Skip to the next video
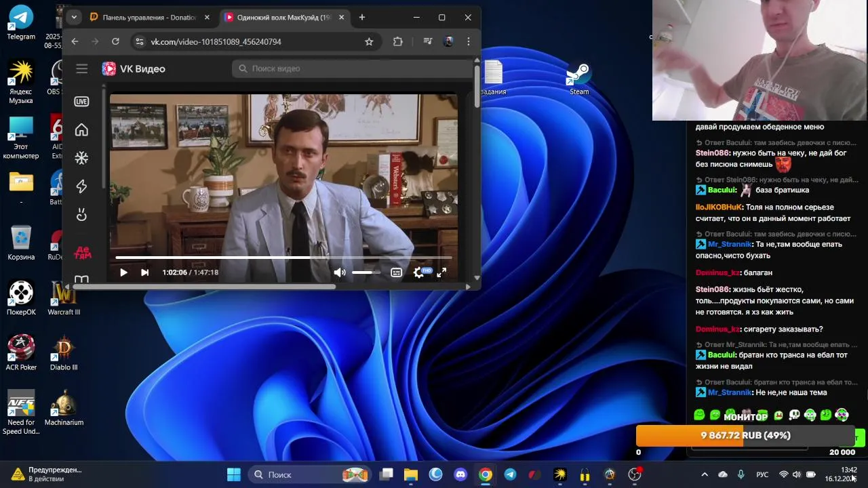 click(144, 272)
